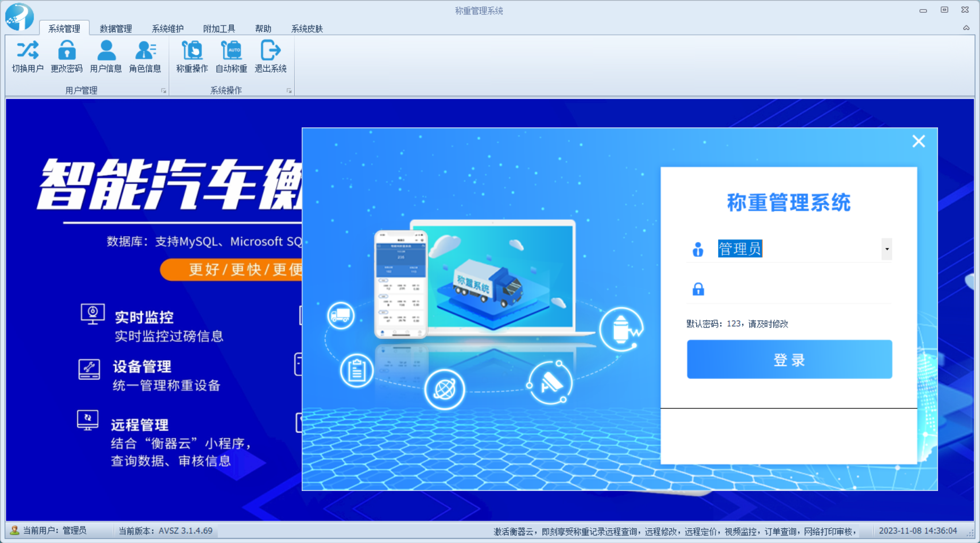Expand the 用户管理 group launcher
Image resolution: width=980 pixels, height=543 pixels.
(x=164, y=91)
